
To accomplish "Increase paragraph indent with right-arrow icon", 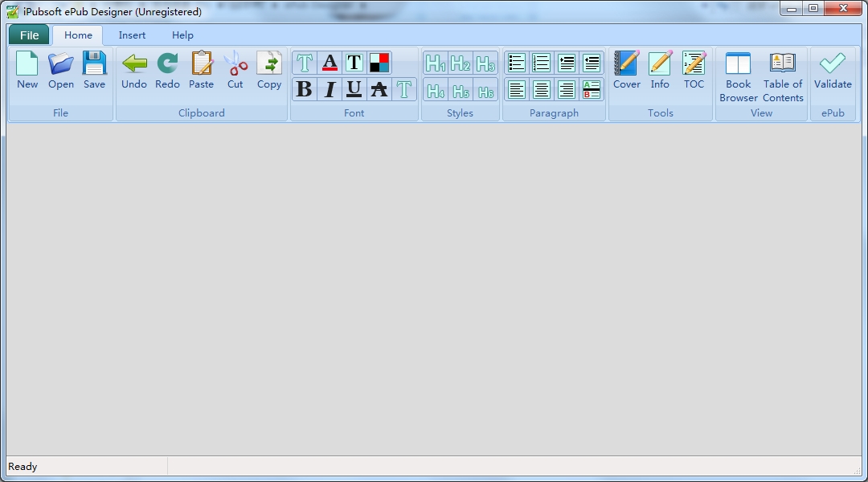I will click(567, 63).
